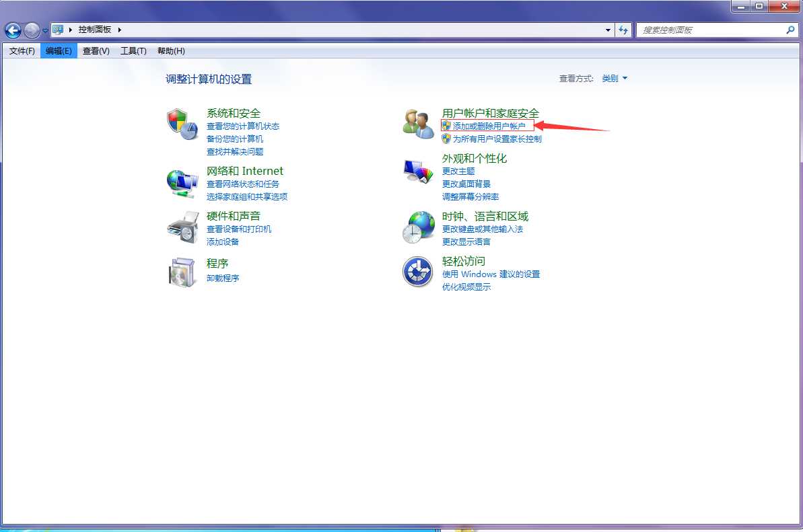This screenshot has height=532, width=803.
Task: Open 程序 category heading
Action: pyautogui.click(x=217, y=263)
